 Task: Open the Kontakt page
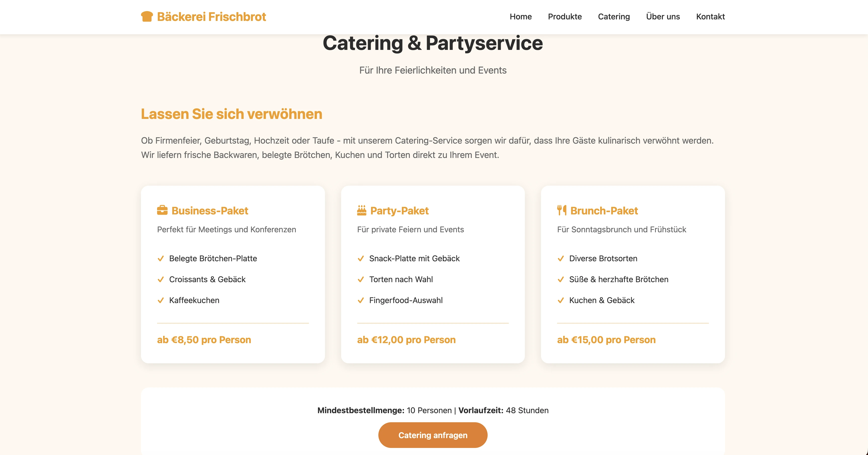point(710,17)
